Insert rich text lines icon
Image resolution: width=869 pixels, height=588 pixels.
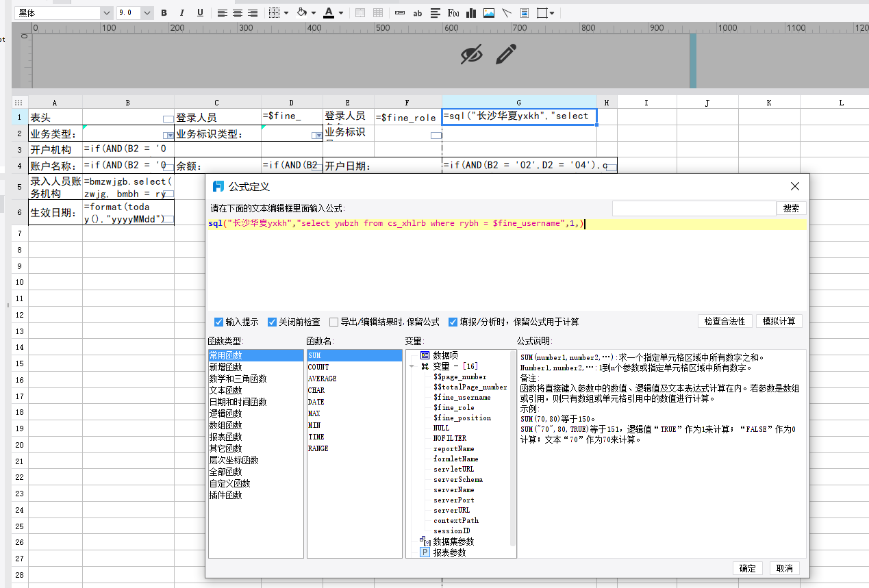pyautogui.click(x=436, y=13)
